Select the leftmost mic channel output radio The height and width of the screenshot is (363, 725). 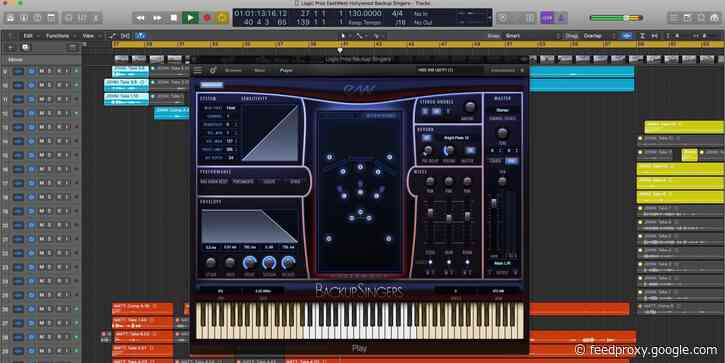click(x=430, y=262)
